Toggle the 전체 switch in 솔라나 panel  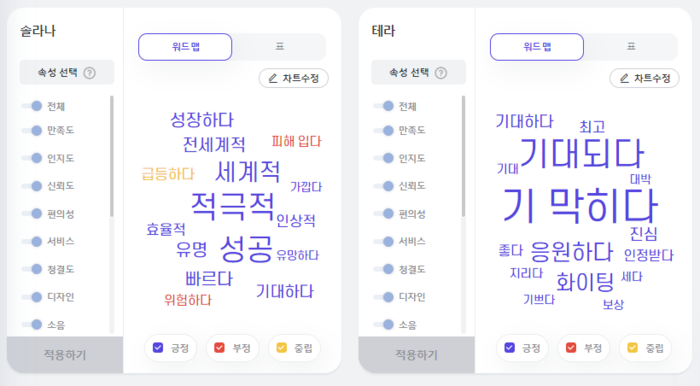point(32,106)
